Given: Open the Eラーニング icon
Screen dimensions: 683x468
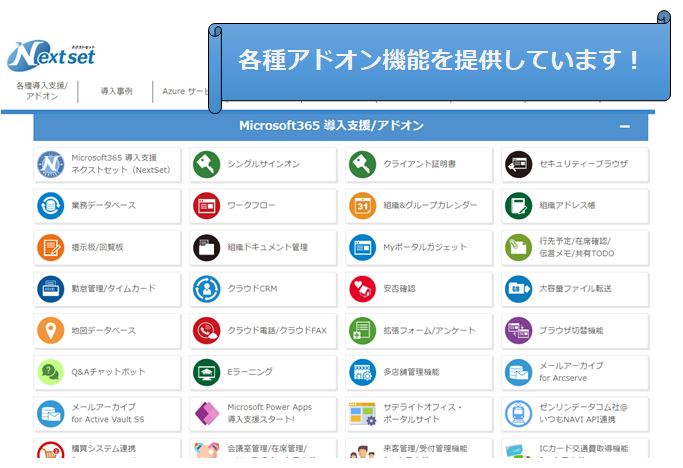Looking at the screenshot, I should (206, 372).
